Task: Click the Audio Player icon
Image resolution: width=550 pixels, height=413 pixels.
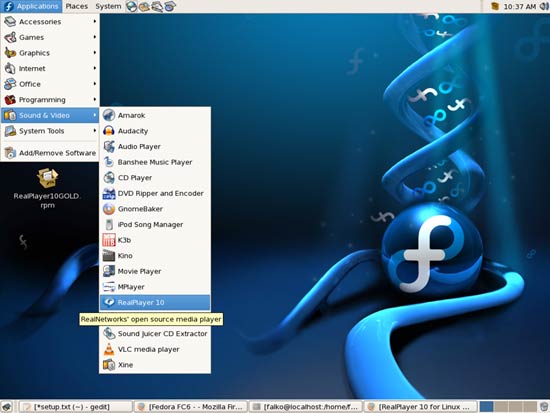Action: click(109, 146)
